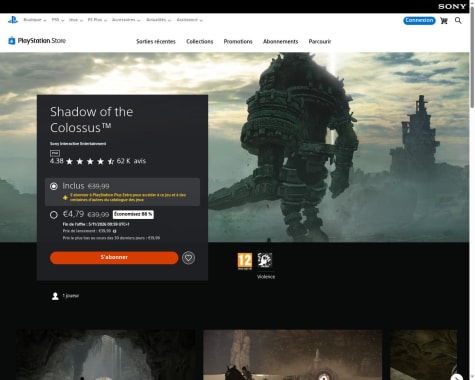Add game to wishlist with heart icon
475x380 pixels.
[x=188, y=258]
